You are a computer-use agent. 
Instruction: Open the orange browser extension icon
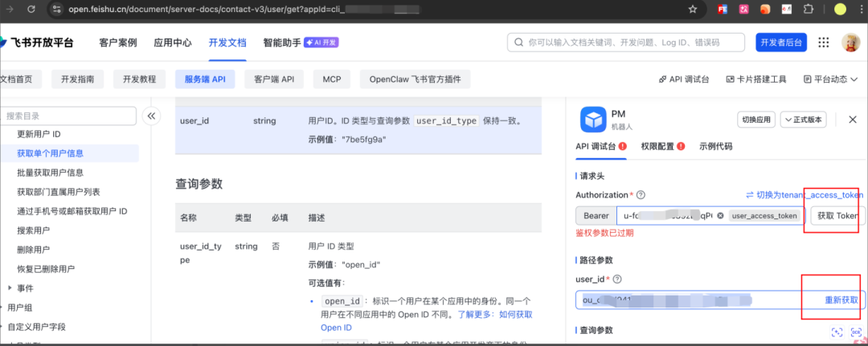pyautogui.click(x=764, y=9)
